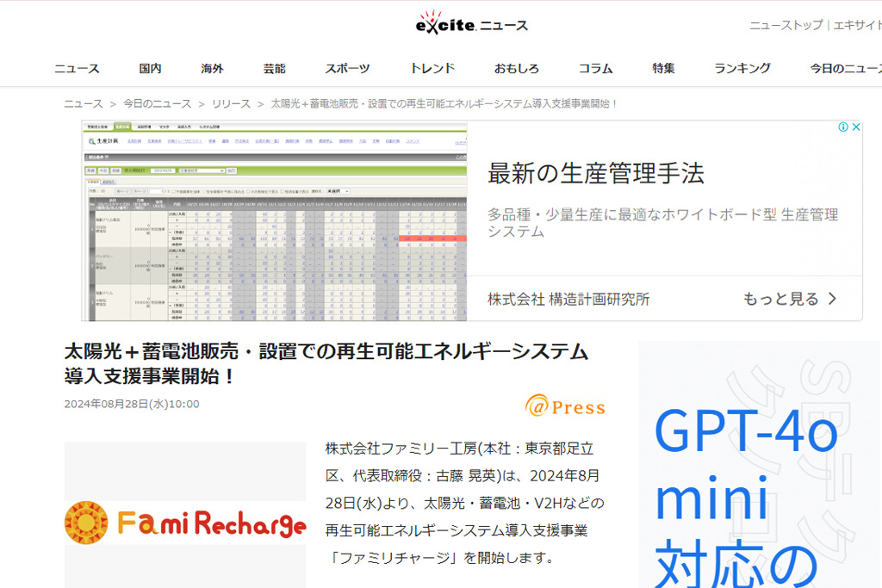Image resolution: width=882 pixels, height=588 pixels.
Task: Open the 国内 section
Action: click(150, 69)
